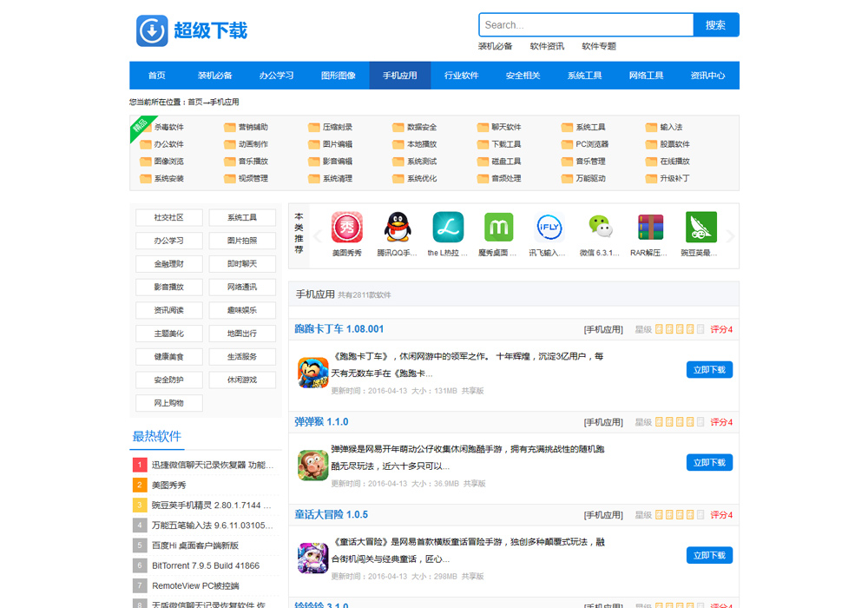Open 资讯中心 in the navigation bar
Image resolution: width=868 pixels, height=608 pixels.
coord(707,76)
